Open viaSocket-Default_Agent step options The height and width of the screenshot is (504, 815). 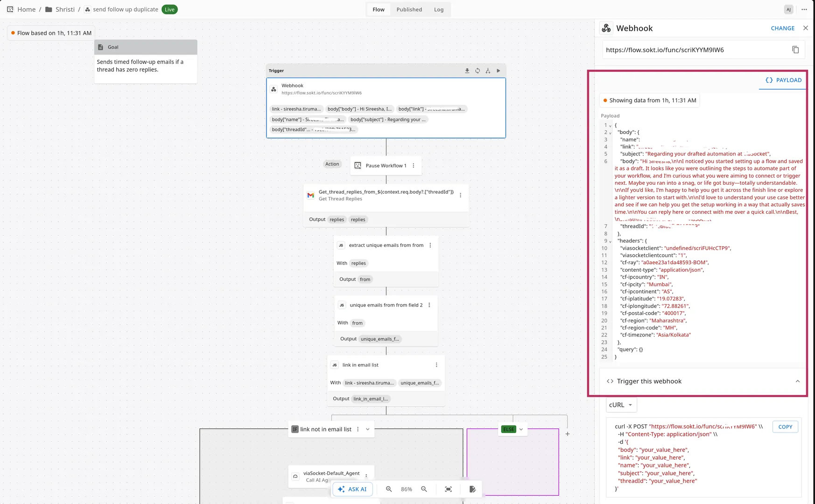tap(366, 476)
